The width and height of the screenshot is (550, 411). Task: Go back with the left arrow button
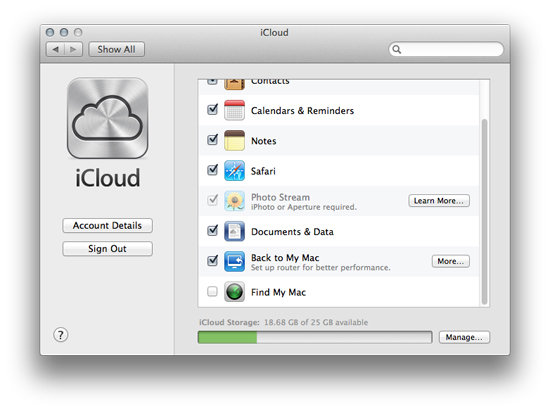click(x=55, y=49)
